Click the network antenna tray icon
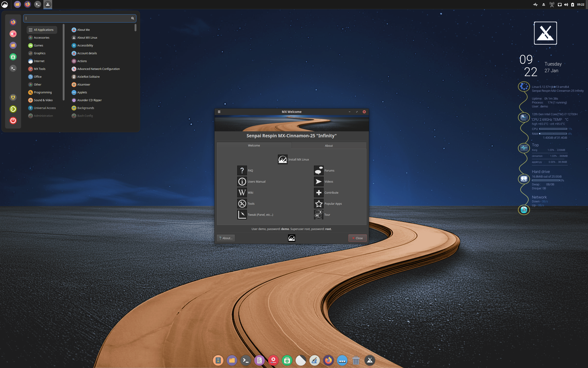588x368 pixels. coord(552,4)
